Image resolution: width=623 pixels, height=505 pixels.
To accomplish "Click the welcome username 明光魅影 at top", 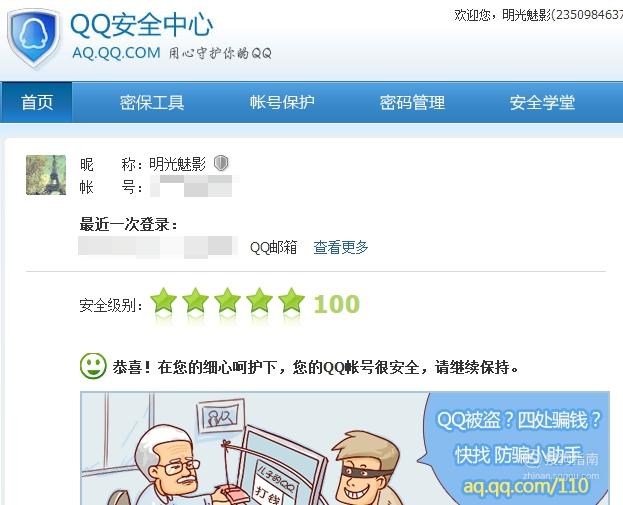I will (x=526, y=15).
